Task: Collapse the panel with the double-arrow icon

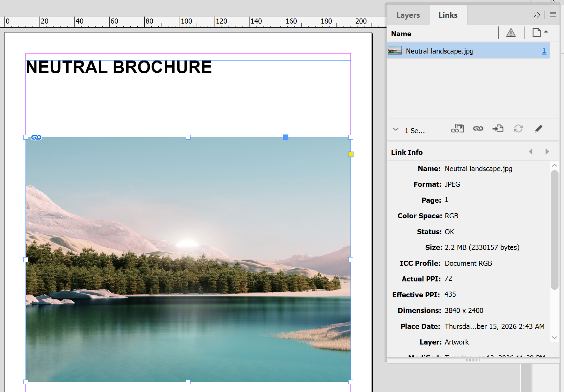Action: coord(537,15)
